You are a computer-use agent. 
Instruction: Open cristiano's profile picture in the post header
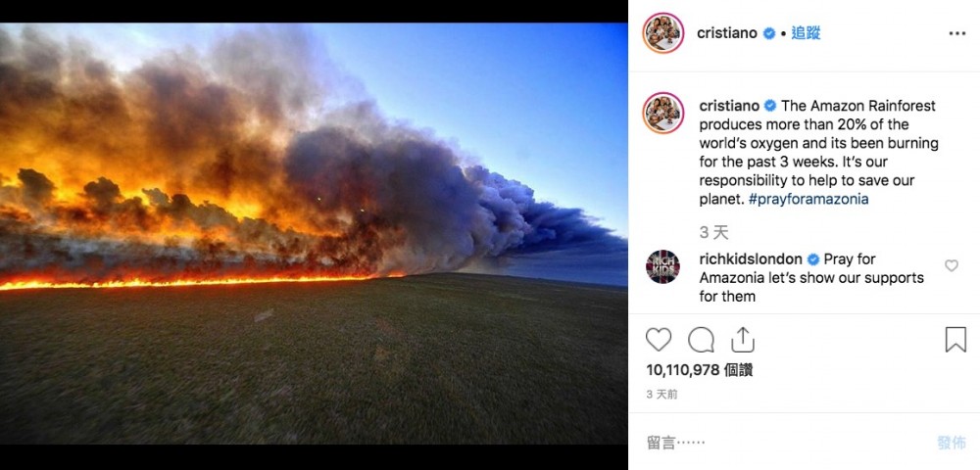[663, 33]
